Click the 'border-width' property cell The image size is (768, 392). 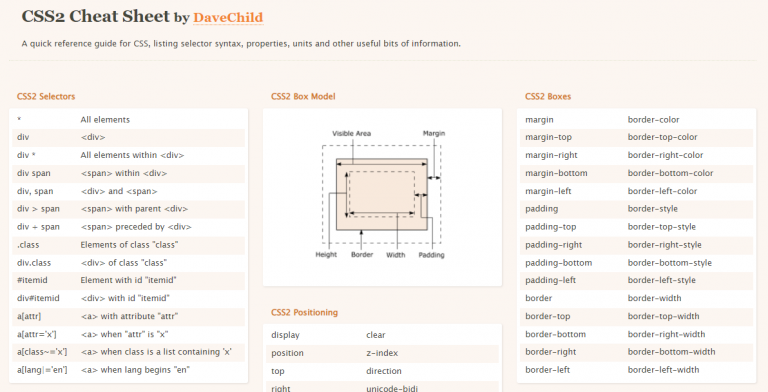point(654,298)
